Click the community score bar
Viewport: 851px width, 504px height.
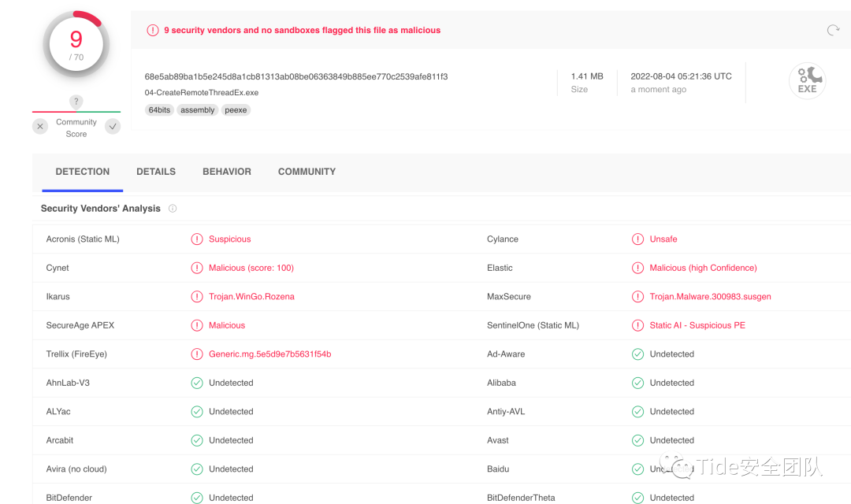[76, 112]
